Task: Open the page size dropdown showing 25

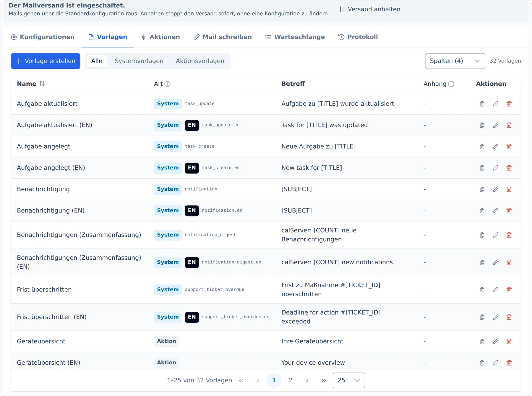Action: pyautogui.click(x=349, y=380)
